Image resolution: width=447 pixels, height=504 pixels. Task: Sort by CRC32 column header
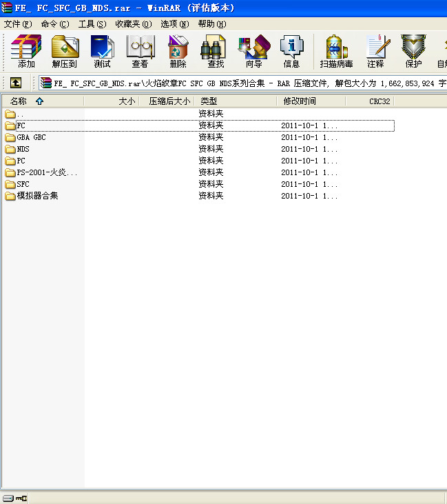click(370, 101)
